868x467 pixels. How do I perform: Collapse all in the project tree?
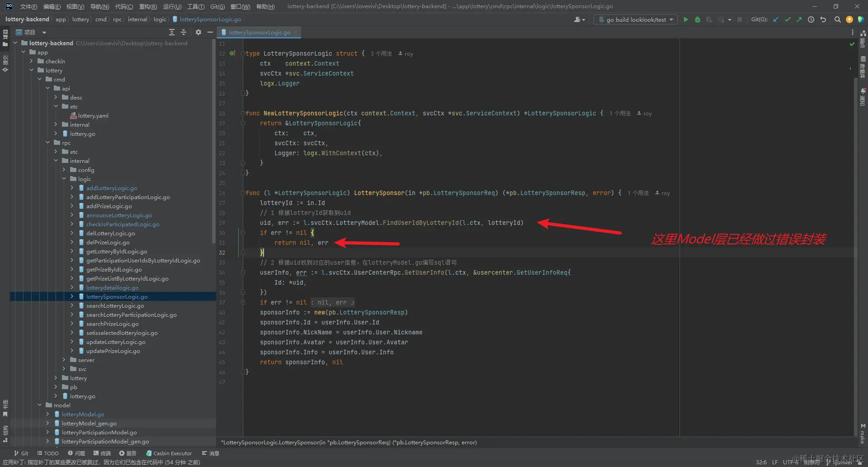(184, 32)
